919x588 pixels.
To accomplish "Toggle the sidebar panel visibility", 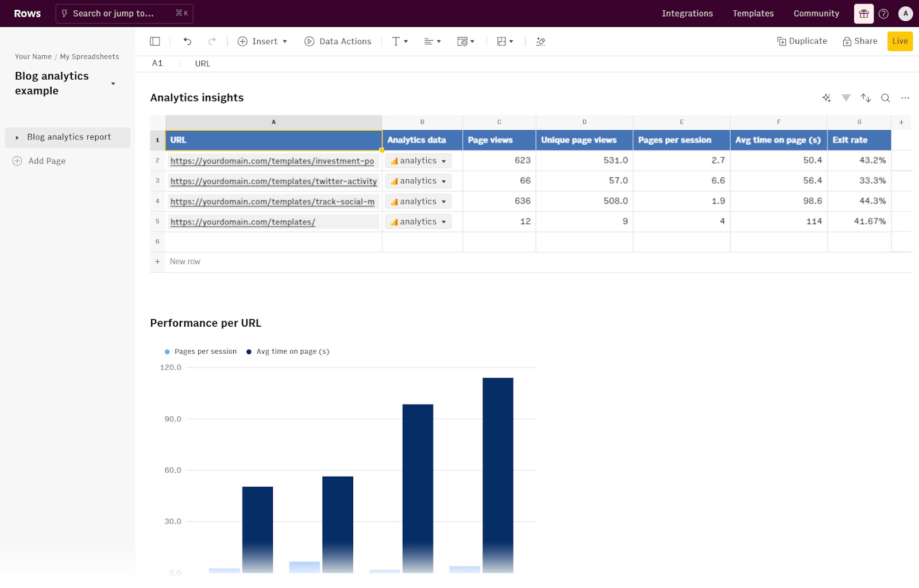I will tap(155, 41).
